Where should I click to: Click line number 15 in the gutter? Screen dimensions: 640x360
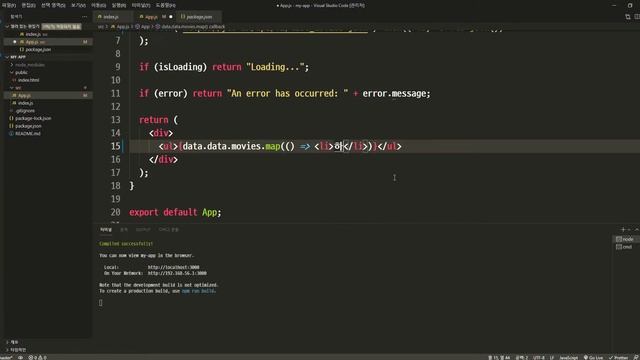pos(116,146)
